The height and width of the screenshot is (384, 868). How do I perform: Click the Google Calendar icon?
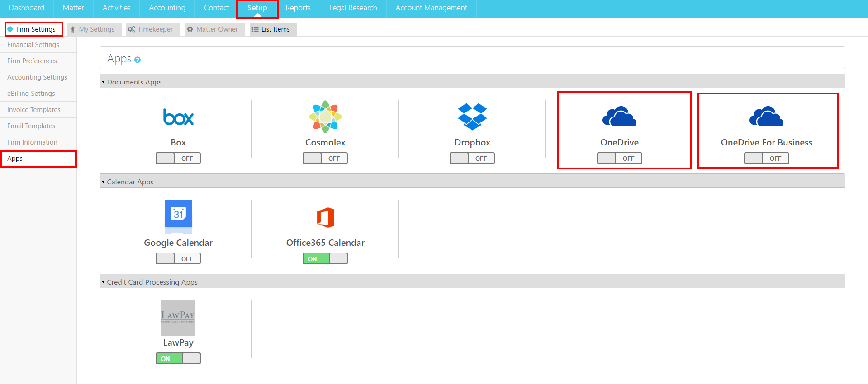click(178, 217)
